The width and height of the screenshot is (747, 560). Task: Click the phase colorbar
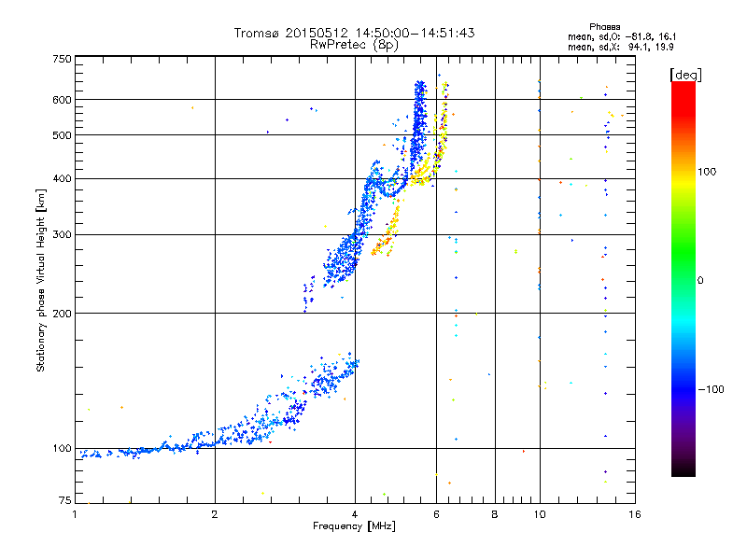[684, 279]
